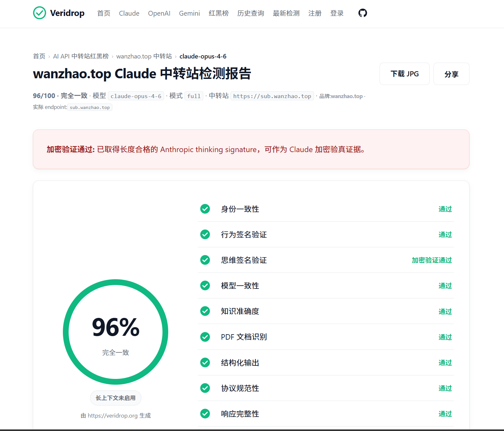Click the sub.wanzhao.top endpoint tag
This screenshot has width=504, height=431.
(x=90, y=107)
